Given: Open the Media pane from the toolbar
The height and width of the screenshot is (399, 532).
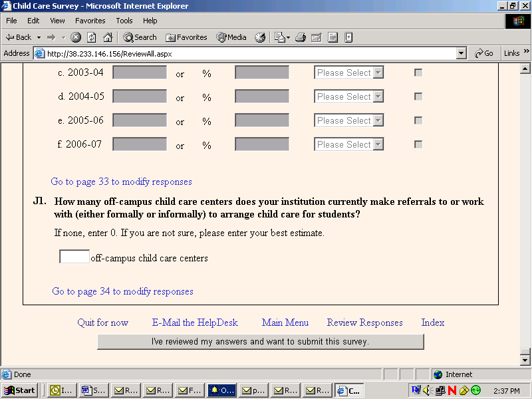Looking at the screenshot, I should tap(231, 37).
